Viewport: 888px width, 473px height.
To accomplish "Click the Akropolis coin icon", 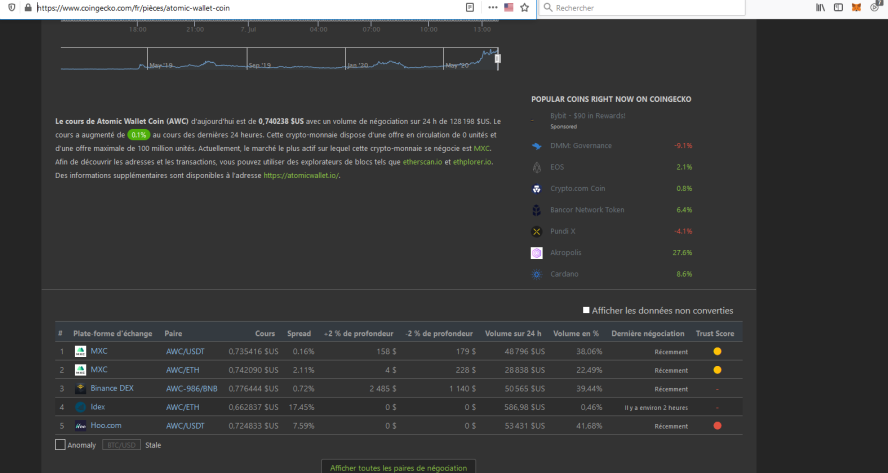I will tap(536, 253).
